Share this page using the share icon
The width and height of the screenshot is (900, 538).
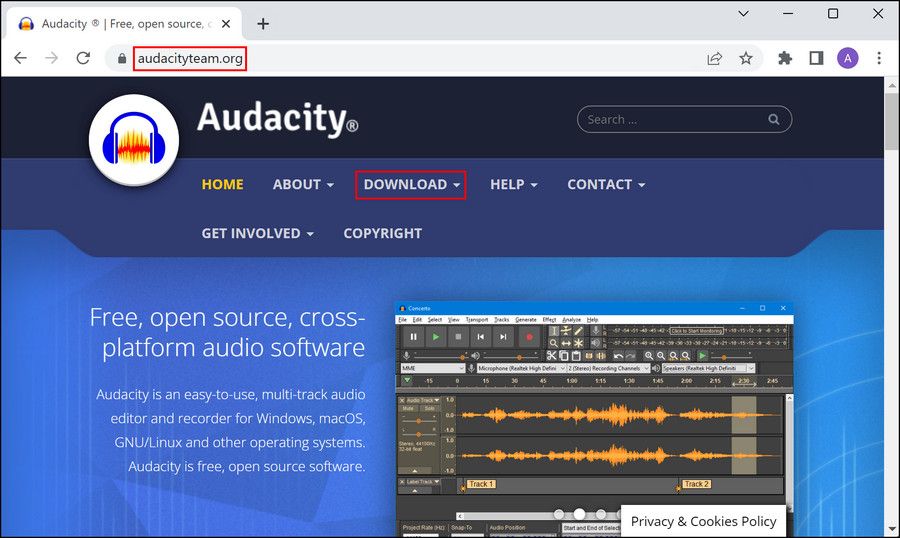coord(715,58)
